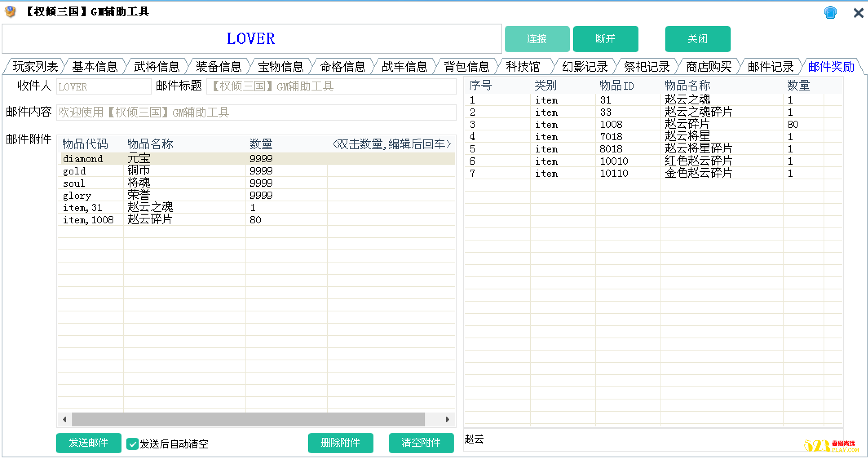Click the attachment list right scroll arrow

[x=448, y=419]
